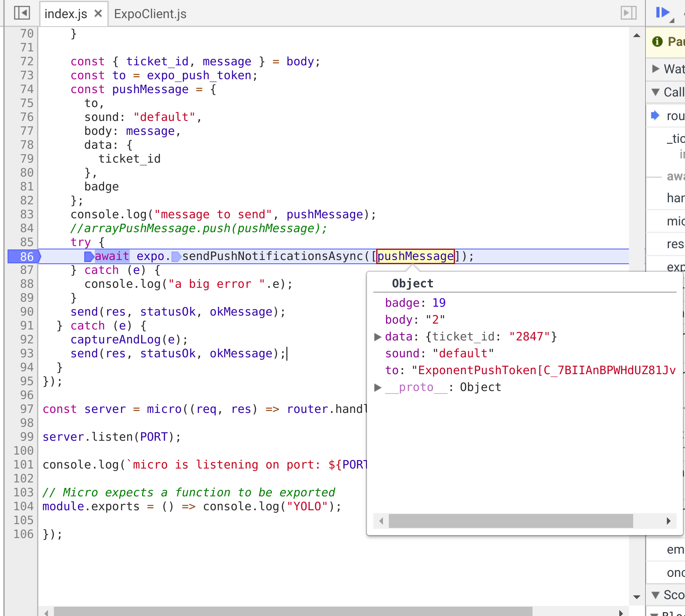The image size is (685, 616).
Task: Click the editor's horizontal scrollbar thumb
Action: click(x=293, y=611)
